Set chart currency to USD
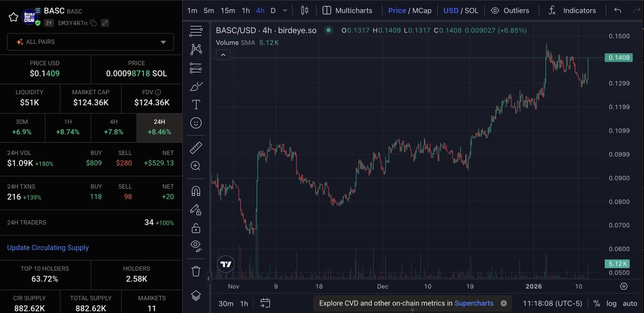644x313 pixels. point(451,10)
